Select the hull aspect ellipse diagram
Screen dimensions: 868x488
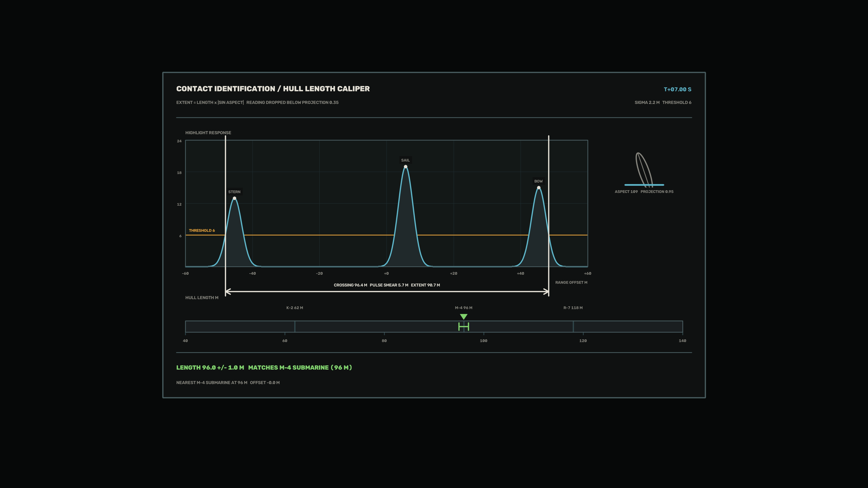coord(644,170)
